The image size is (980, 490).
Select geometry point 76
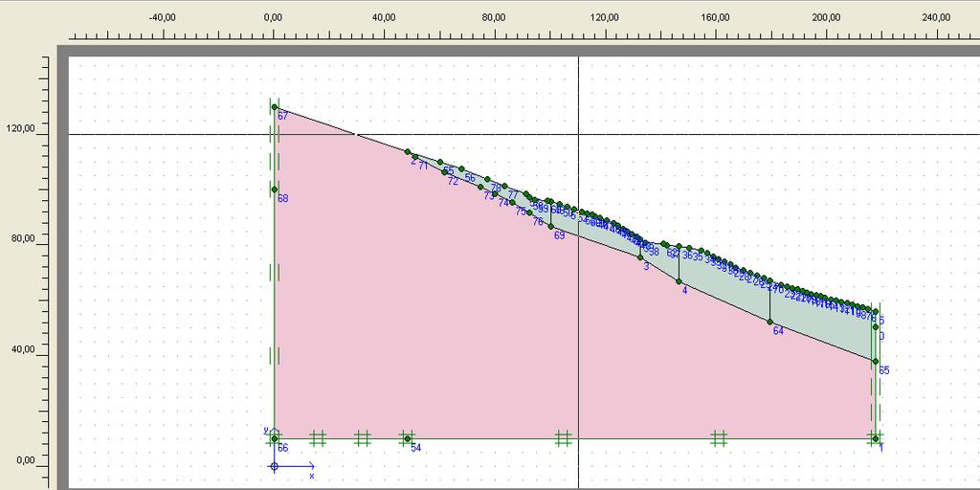(x=529, y=212)
